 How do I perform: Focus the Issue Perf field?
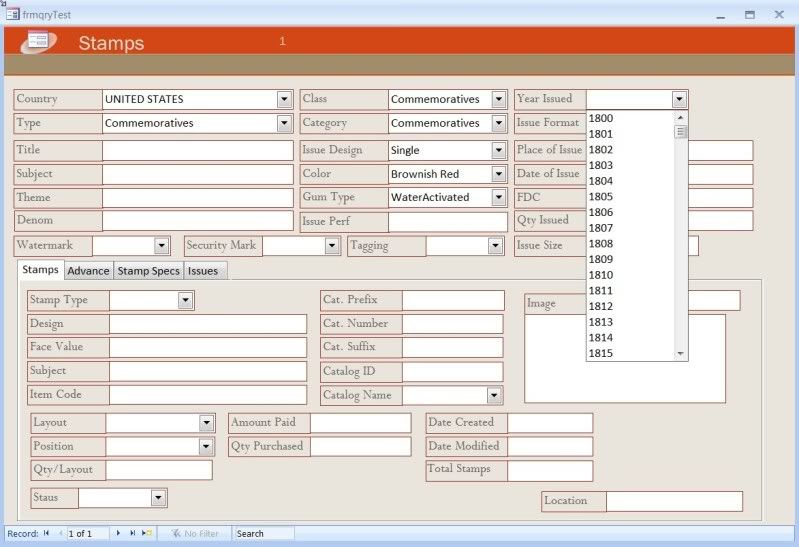click(x=448, y=222)
